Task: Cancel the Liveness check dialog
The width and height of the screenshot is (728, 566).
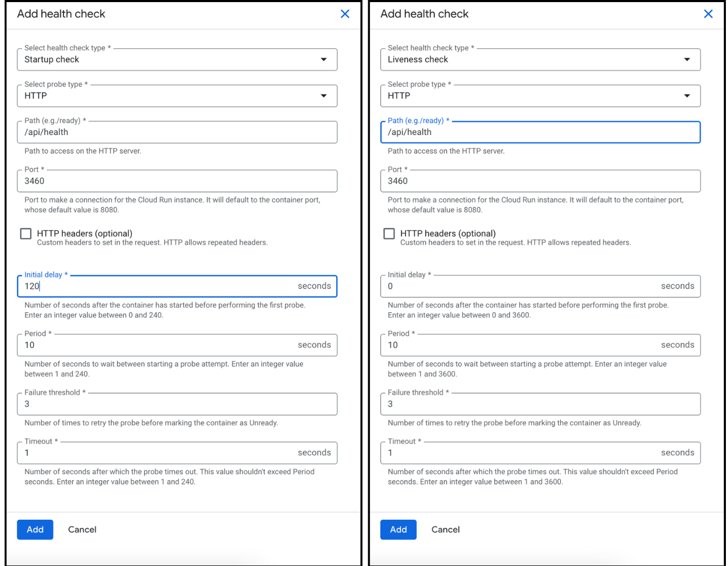Action: click(x=445, y=529)
